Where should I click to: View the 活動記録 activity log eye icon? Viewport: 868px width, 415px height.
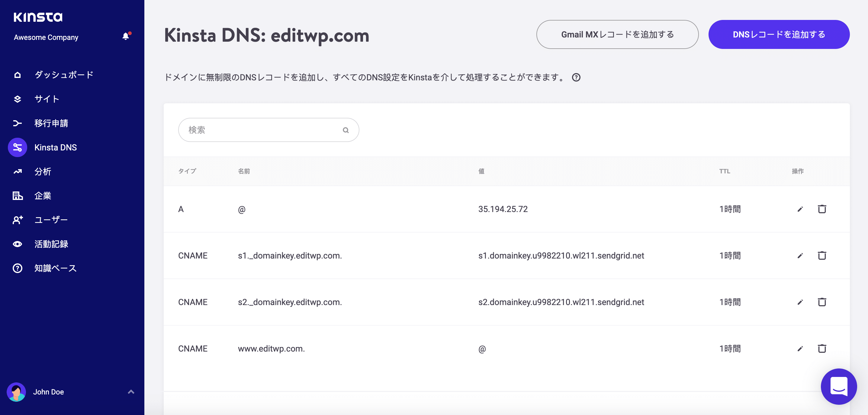coord(17,244)
